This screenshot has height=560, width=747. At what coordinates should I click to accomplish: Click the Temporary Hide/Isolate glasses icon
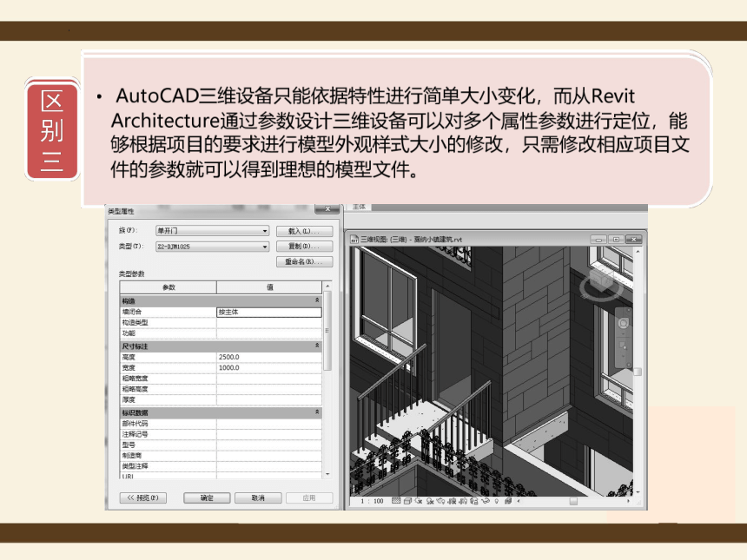[x=486, y=501]
